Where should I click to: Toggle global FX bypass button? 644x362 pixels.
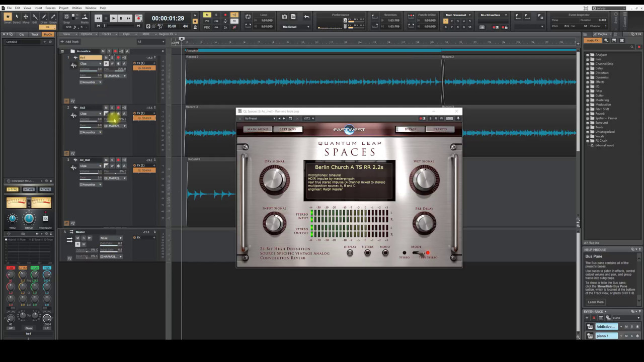point(207,21)
